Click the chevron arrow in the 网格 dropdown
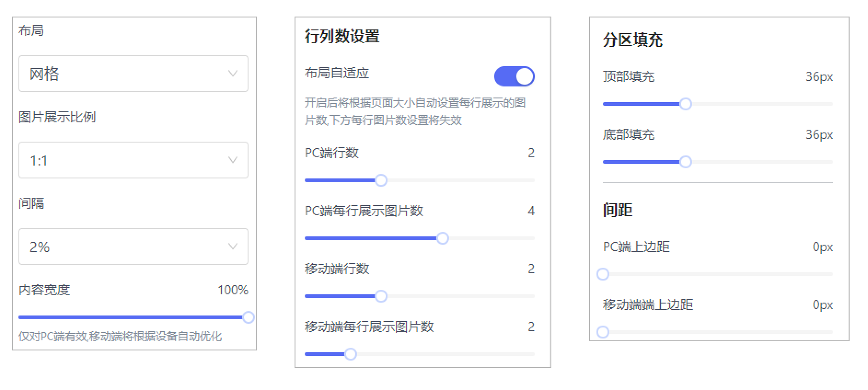Screen dimensions: 868x390 point(233,74)
